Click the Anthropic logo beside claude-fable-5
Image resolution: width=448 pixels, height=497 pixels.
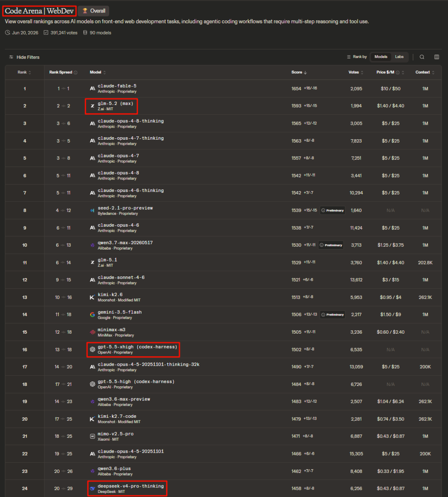coord(93,89)
